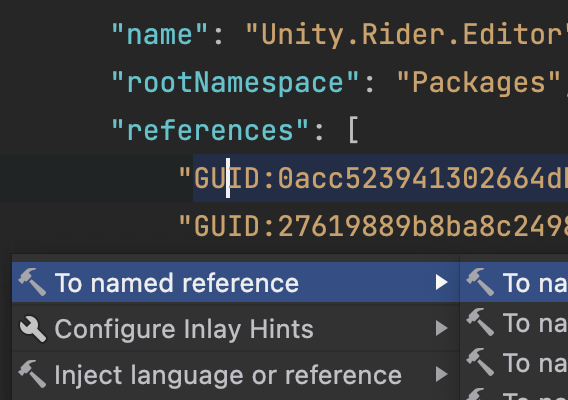Image resolution: width=568 pixels, height=400 pixels.
Task: Expand submenu arrow of To named reference
Action: click(442, 282)
